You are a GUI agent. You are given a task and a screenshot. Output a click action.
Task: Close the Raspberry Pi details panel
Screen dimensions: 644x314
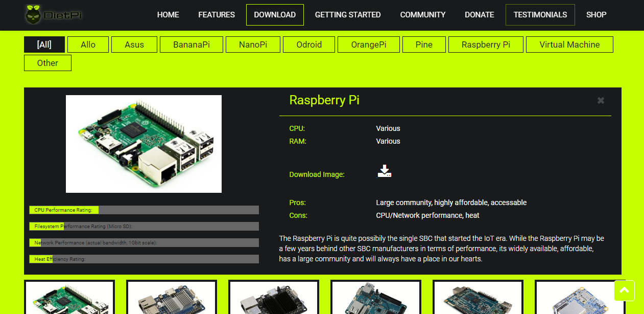point(601,100)
